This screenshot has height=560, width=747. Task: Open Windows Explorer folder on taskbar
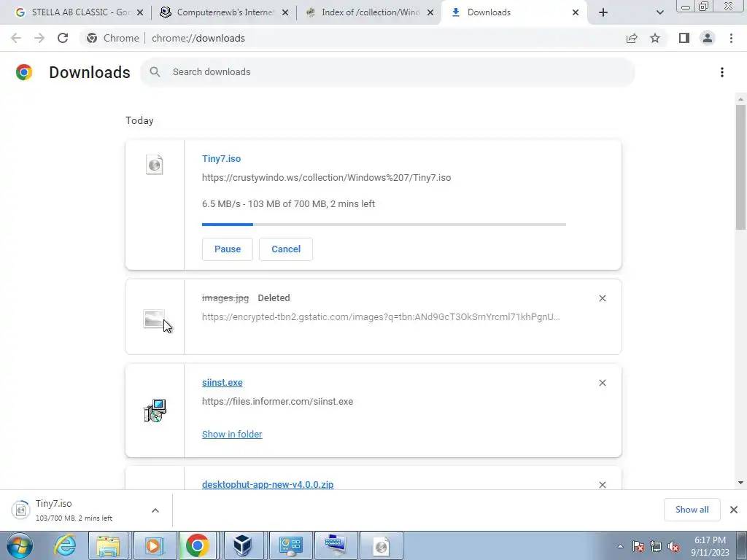[x=108, y=545]
